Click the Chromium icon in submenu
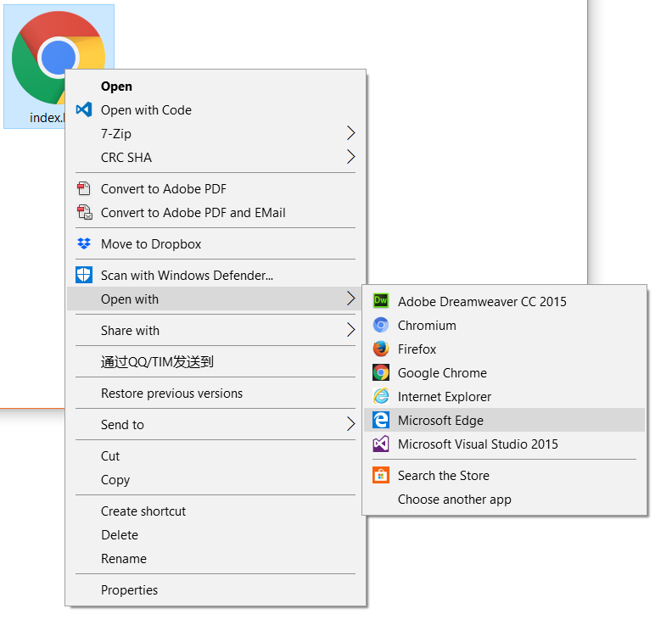672x631 pixels. pyautogui.click(x=381, y=325)
